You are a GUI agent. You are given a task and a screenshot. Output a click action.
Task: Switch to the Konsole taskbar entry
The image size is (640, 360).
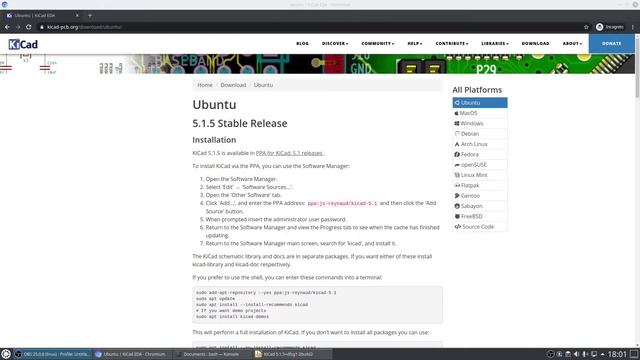(211, 354)
